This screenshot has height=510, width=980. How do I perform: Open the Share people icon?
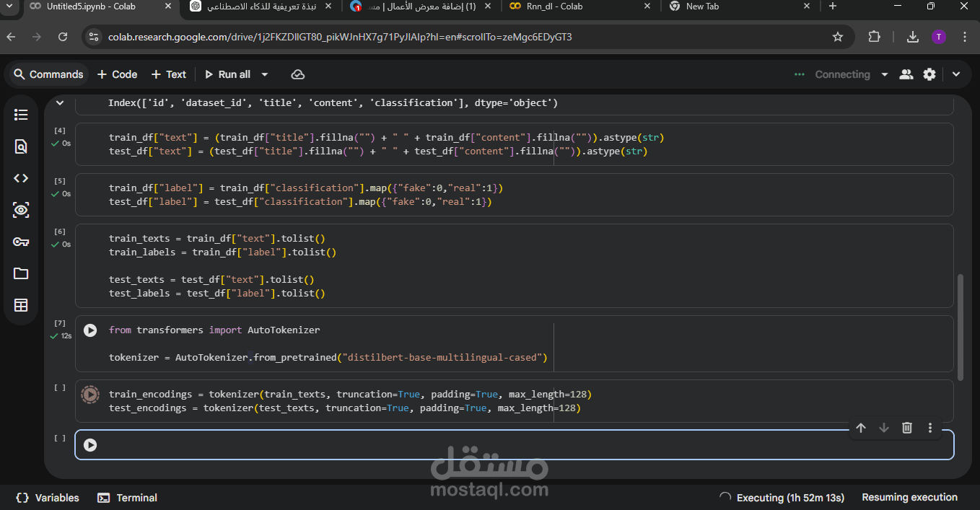tap(906, 74)
